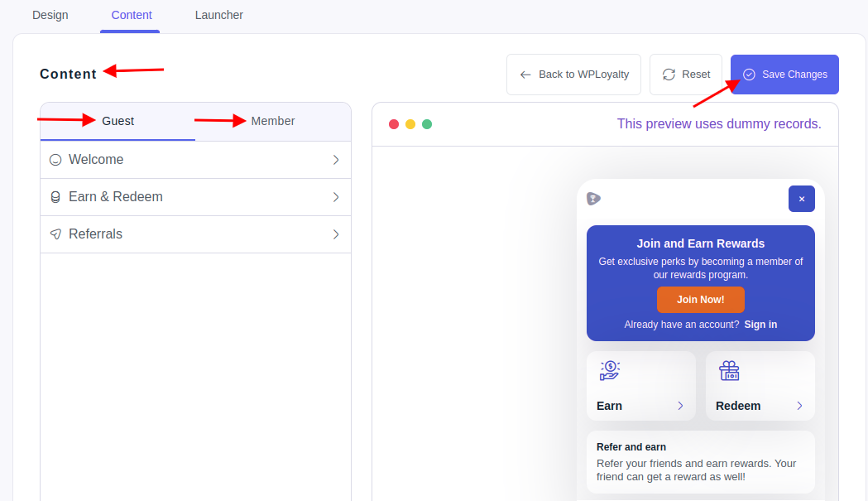Viewport: 868px width, 501px height.
Task: Close the rewards widget with the x button
Action: click(x=801, y=199)
